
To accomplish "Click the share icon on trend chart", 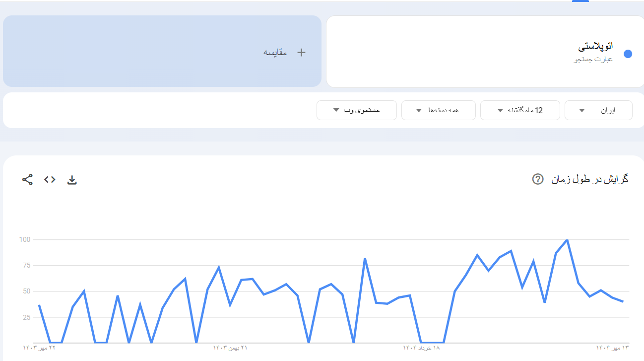I will pyautogui.click(x=27, y=180).
